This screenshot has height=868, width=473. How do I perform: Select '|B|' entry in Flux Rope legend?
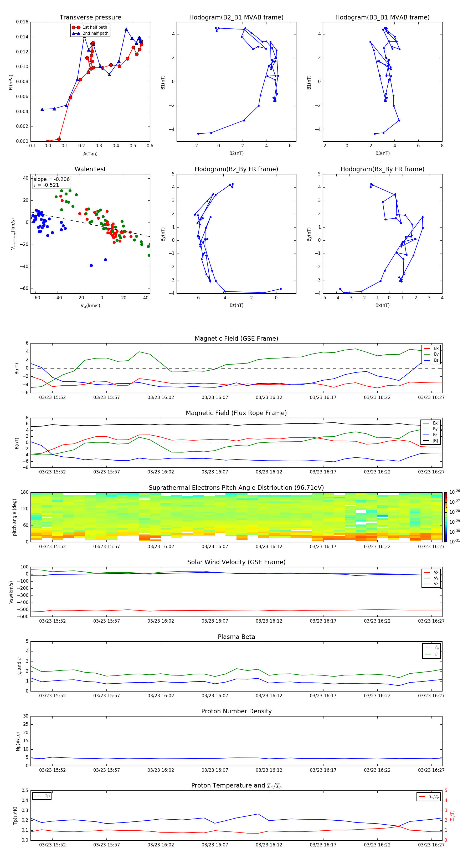(431, 441)
